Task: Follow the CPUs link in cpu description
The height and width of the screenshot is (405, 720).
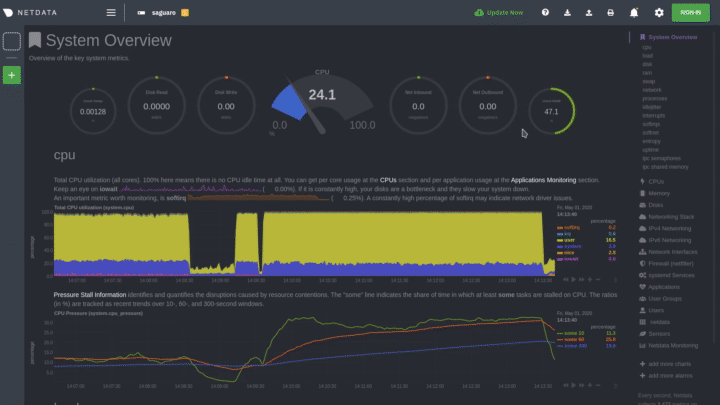Action: (388, 180)
